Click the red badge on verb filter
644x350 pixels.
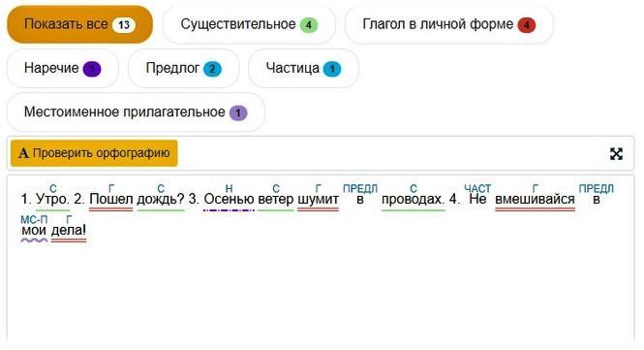point(527,25)
